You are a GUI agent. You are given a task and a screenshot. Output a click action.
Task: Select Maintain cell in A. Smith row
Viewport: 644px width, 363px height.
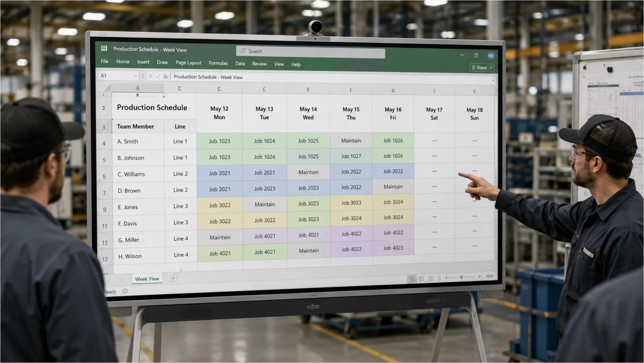pos(351,140)
